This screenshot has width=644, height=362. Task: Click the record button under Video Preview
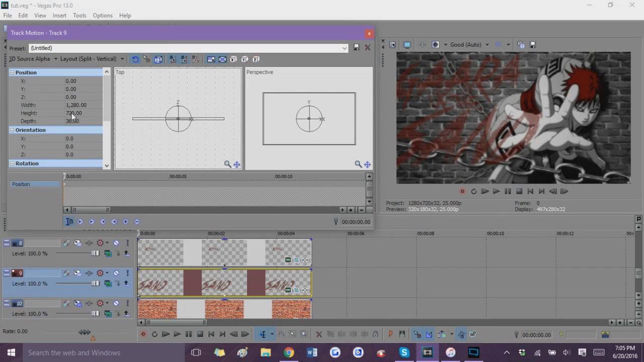(x=462, y=191)
